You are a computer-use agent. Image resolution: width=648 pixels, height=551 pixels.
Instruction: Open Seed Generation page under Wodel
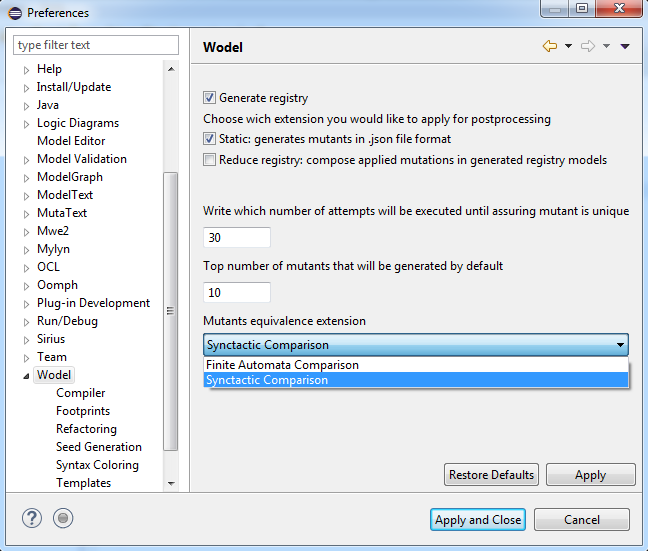click(x=99, y=446)
